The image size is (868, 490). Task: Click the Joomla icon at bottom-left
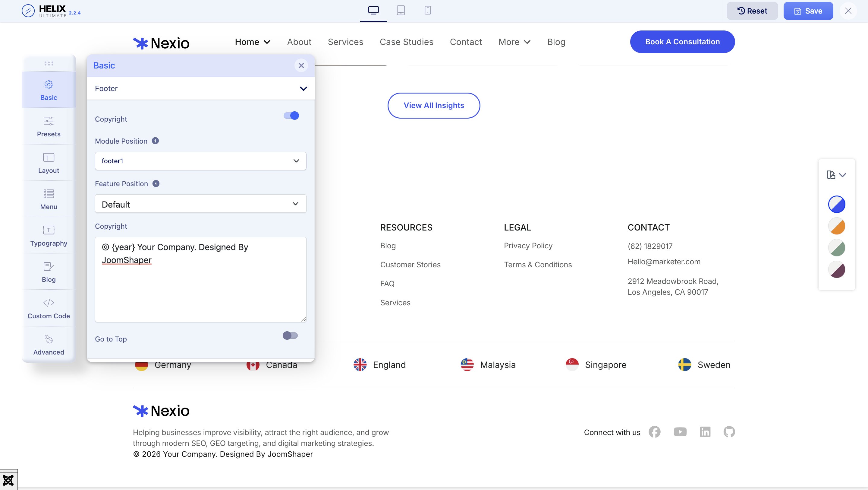[8, 480]
